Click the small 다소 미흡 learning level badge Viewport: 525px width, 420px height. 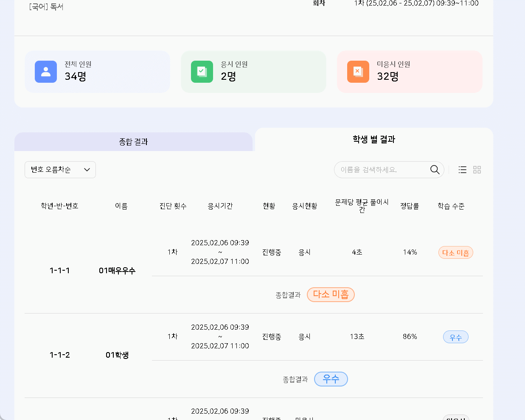[x=455, y=253]
